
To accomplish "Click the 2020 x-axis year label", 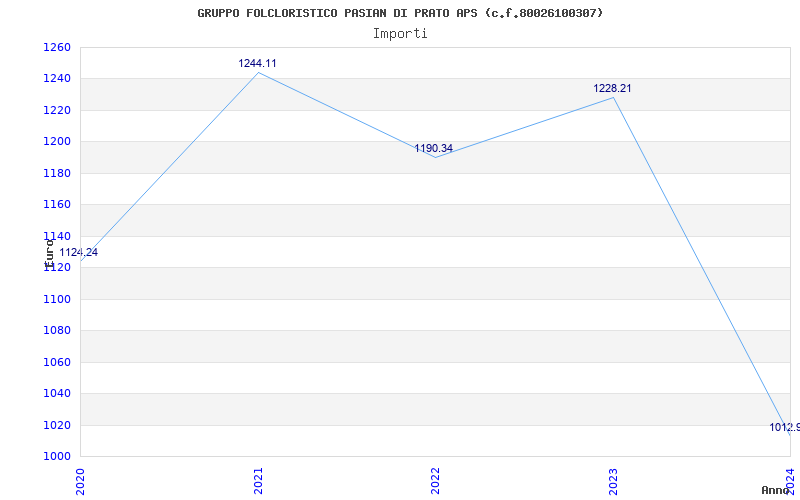I will tap(81, 481).
